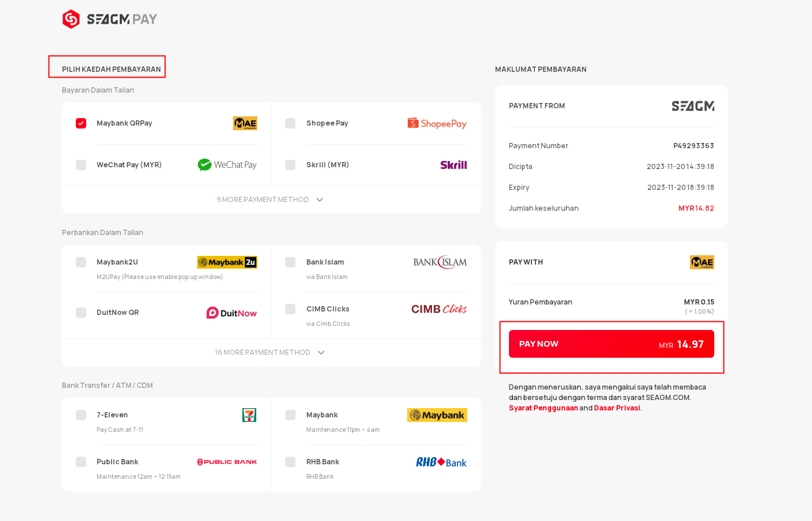The width and height of the screenshot is (812, 521).
Task: Click the RHB Bank label
Action: click(x=323, y=462)
